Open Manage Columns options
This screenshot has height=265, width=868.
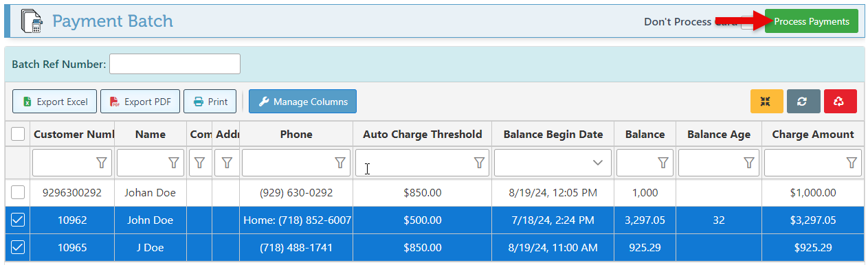302,102
